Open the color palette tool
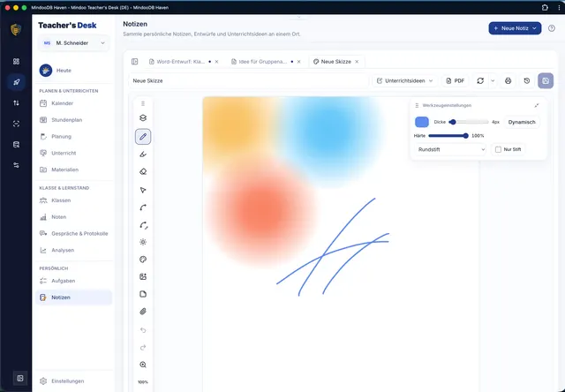Image resolution: width=565 pixels, height=392 pixels. [x=143, y=260]
